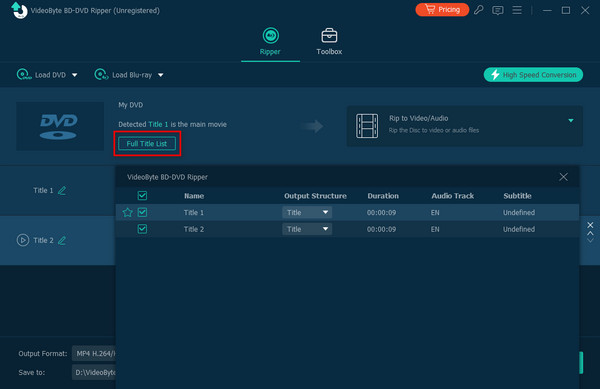Screen dimensions: 600x389
Task: Click the register key icon
Action: (478, 10)
